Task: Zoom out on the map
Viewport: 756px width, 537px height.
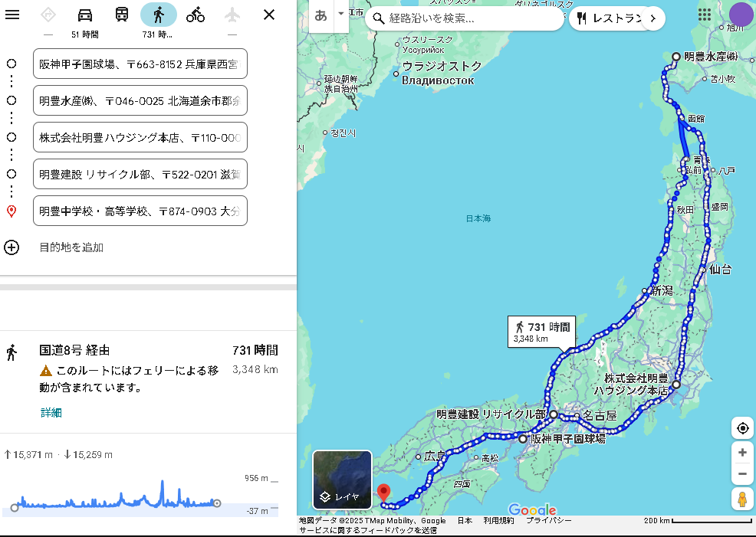Action: (x=742, y=473)
